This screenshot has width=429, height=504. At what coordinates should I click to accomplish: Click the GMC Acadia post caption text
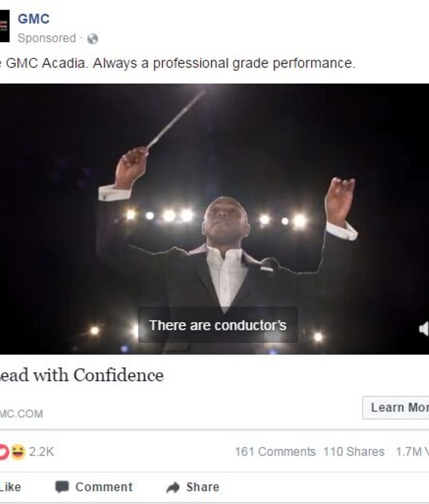tap(179, 64)
